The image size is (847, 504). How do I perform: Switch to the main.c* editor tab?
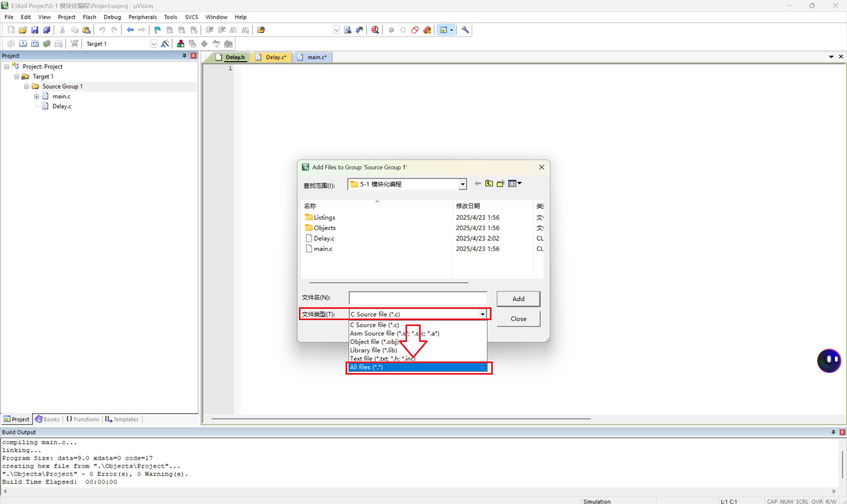[316, 57]
